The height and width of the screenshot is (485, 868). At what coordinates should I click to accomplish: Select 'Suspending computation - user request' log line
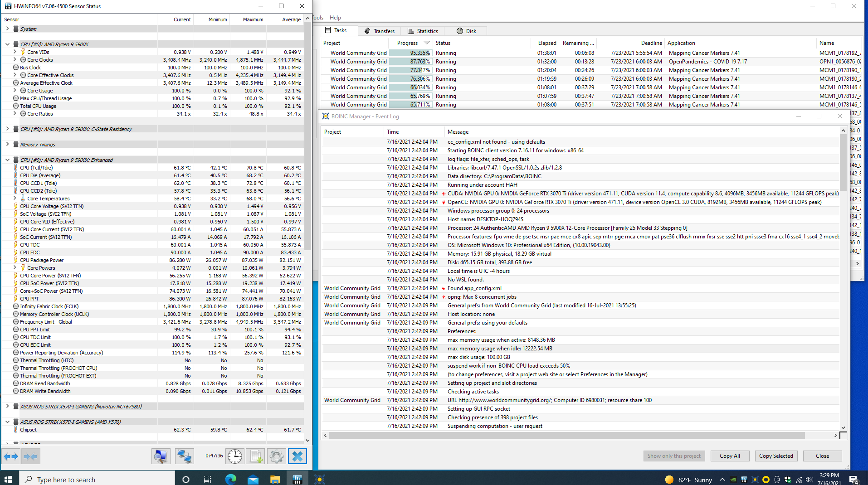580,426
